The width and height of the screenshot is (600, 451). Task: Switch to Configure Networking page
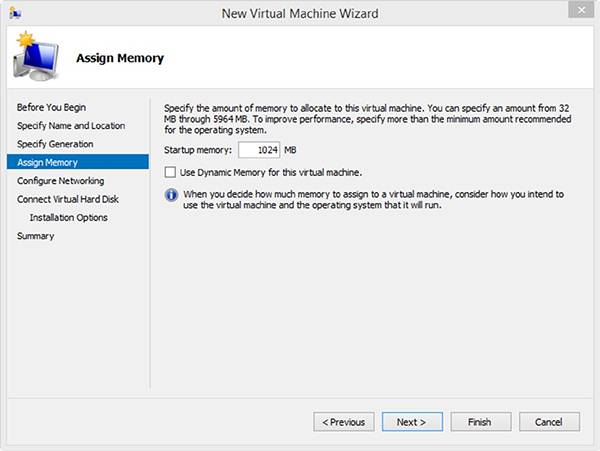(60, 181)
